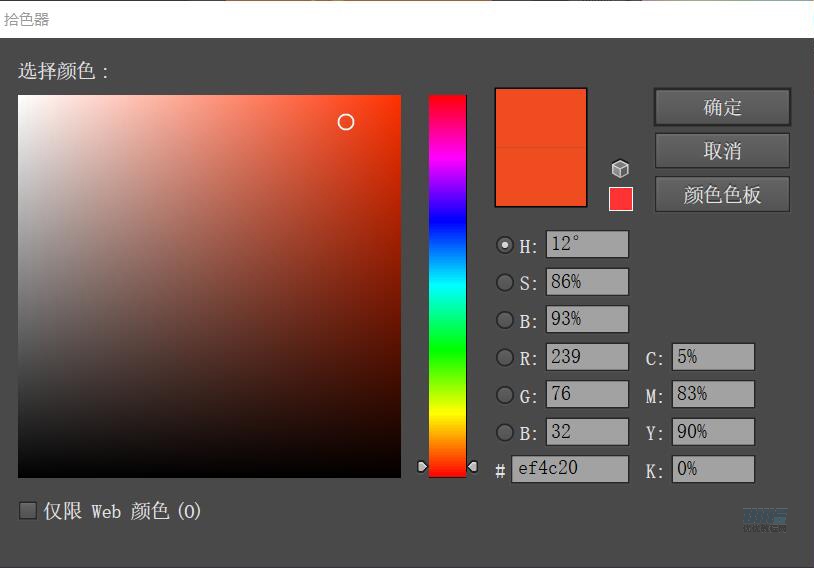Click the right hue slider arrow handle
The height and width of the screenshot is (568, 814).
(x=472, y=467)
